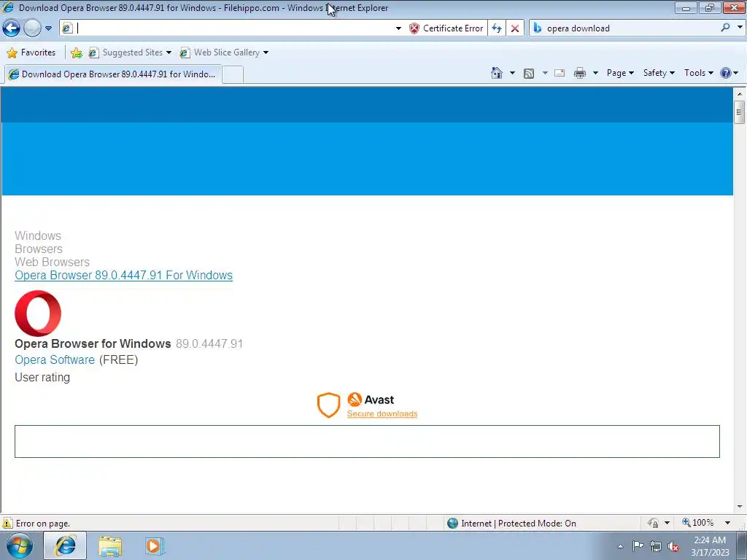Open the Safety menu
Viewport: 747px width, 560px height.
click(x=659, y=73)
